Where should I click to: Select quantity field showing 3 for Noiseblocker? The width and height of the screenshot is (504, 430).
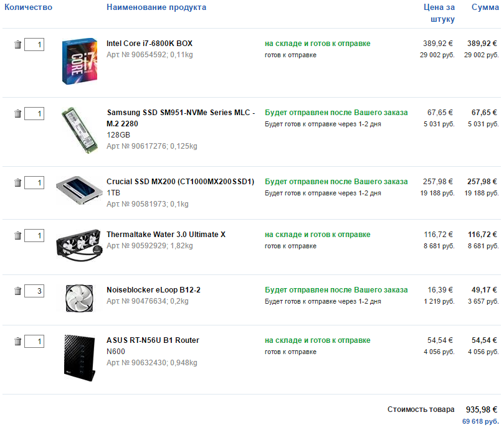pyautogui.click(x=34, y=291)
